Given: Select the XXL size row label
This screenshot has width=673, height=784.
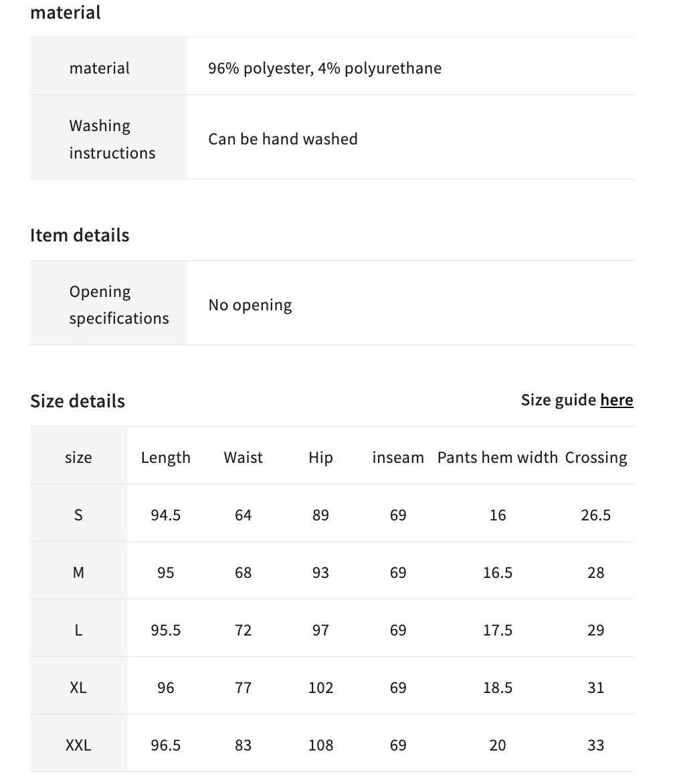Looking at the screenshot, I should (78, 745).
